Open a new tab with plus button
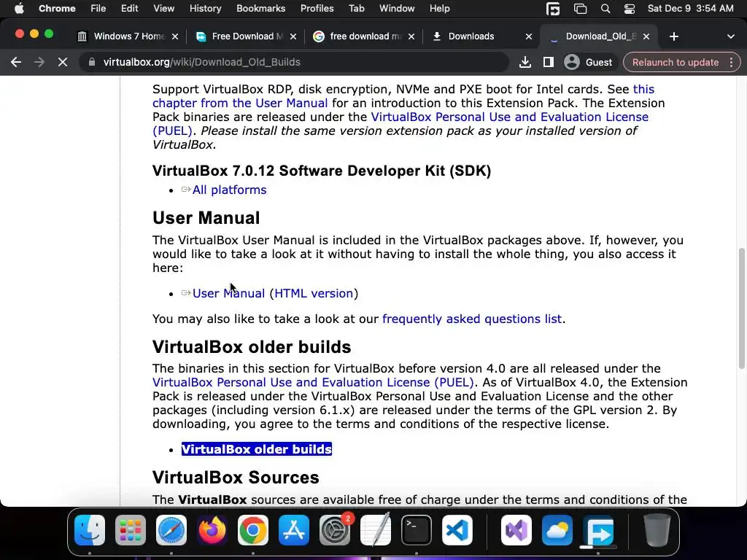The height and width of the screenshot is (560, 747). click(673, 36)
